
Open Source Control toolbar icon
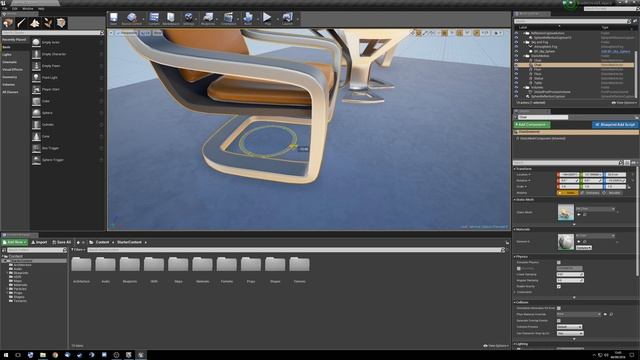131,18
